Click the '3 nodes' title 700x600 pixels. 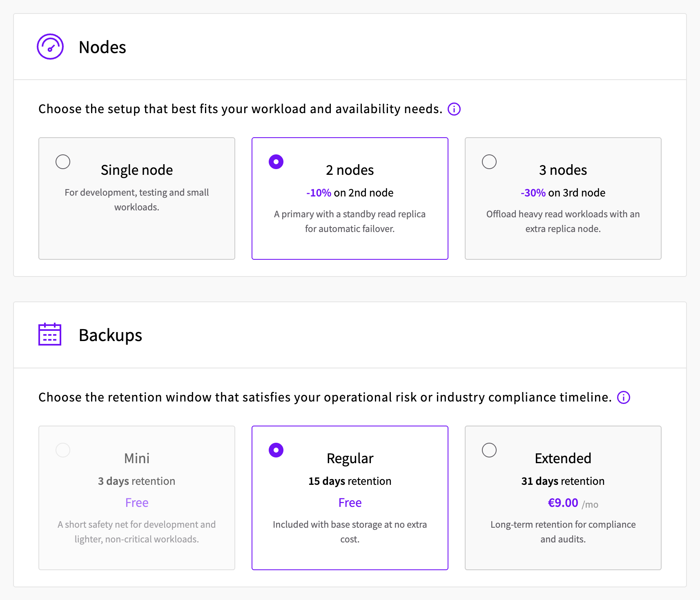click(x=563, y=170)
